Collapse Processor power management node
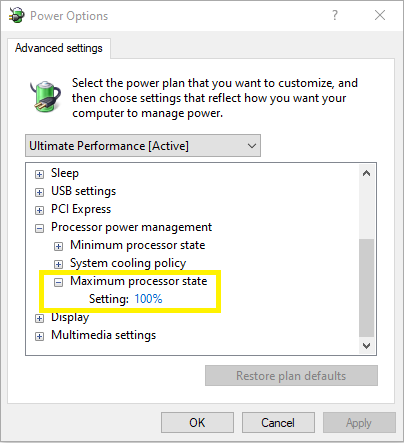The width and height of the screenshot is (404, 443). [x=39, y=228]
